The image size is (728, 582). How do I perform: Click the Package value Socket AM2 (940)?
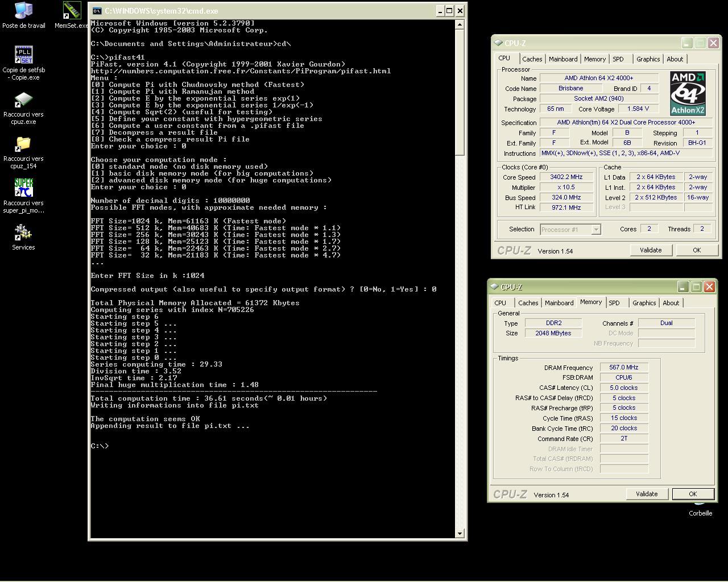tap(599, 98)
